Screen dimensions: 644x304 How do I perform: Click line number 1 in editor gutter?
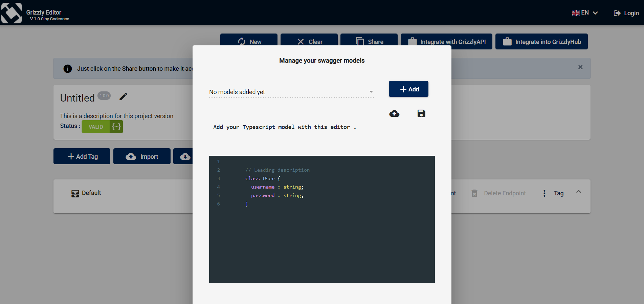[219, 161]
